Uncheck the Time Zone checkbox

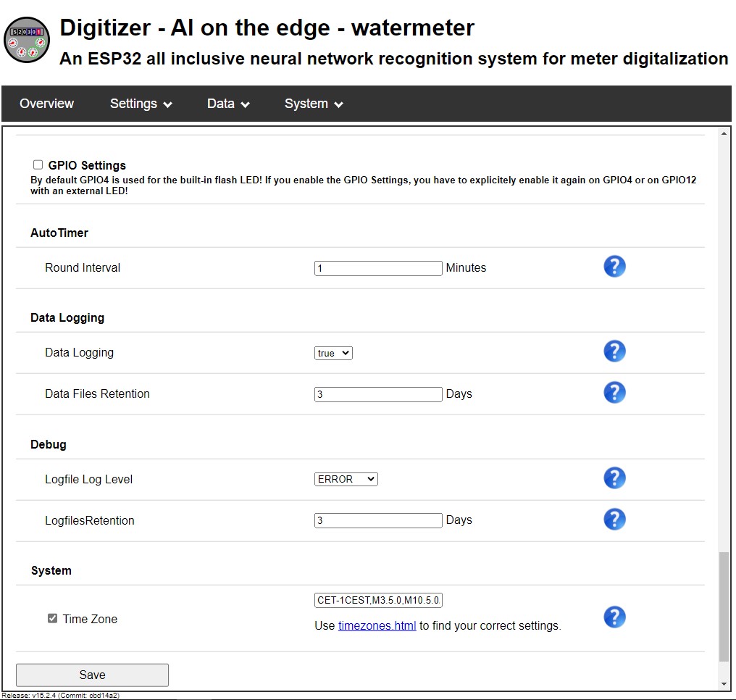point(52,619)
